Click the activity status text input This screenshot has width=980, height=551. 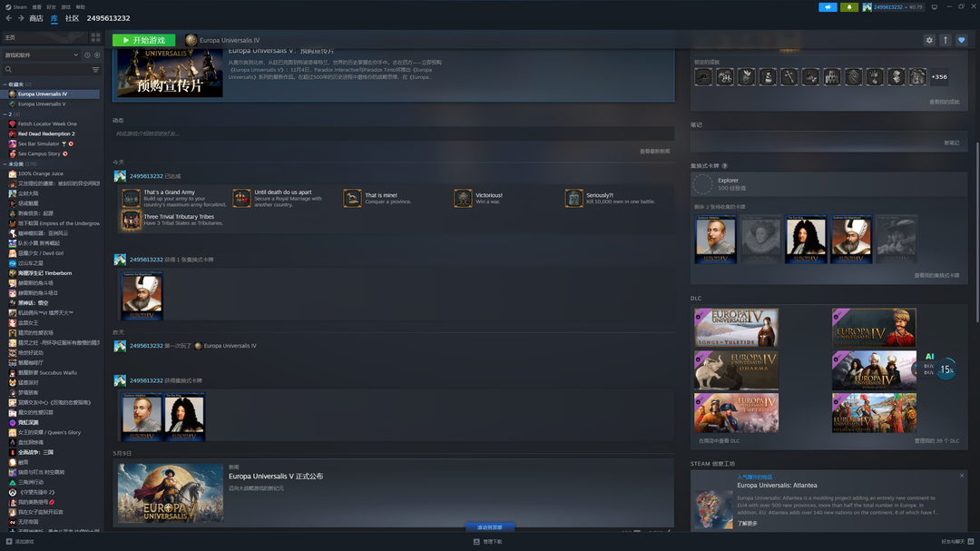(394, 133)
